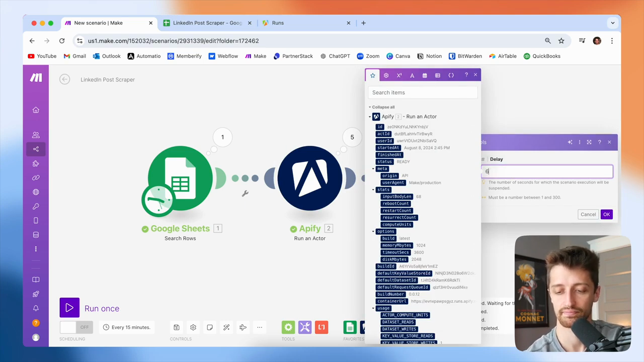Insert the startedAt variable pill
Viewport: 644px width, 362px height.
click(x=388, y=148)
